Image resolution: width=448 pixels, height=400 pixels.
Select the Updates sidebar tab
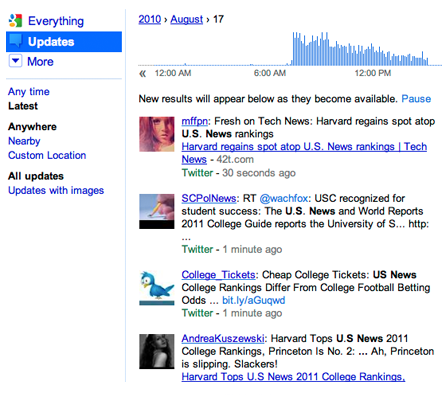pos(64,42)
